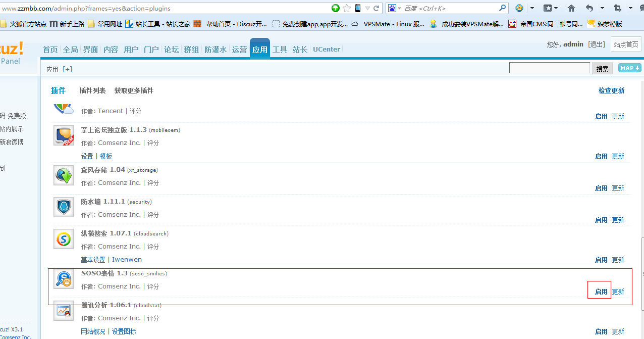644x339 pixels.
Task: Bookmark this page with the star icon
Action: 347,8
